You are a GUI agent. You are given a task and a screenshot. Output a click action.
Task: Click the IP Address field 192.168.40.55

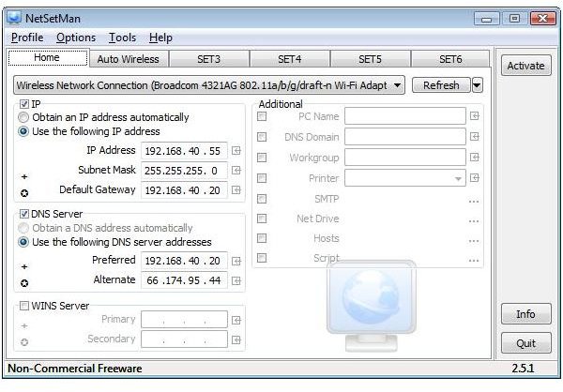(x=184, y=151)
